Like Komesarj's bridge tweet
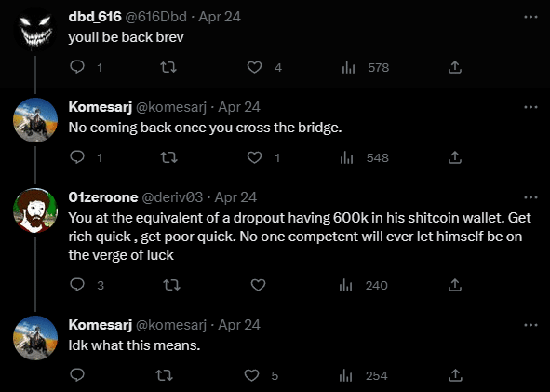The width and height of the screenshot is (550, 392). tap(255, 157)
